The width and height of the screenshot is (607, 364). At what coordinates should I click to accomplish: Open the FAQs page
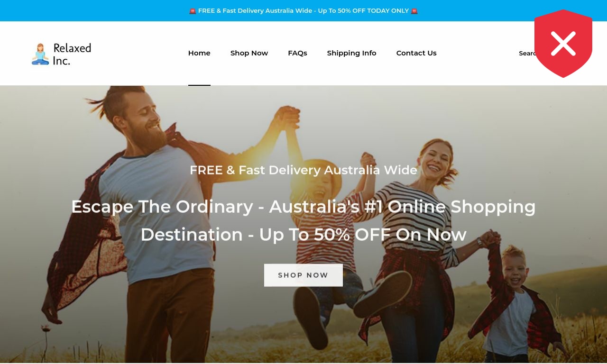click(x=297, y=53)
